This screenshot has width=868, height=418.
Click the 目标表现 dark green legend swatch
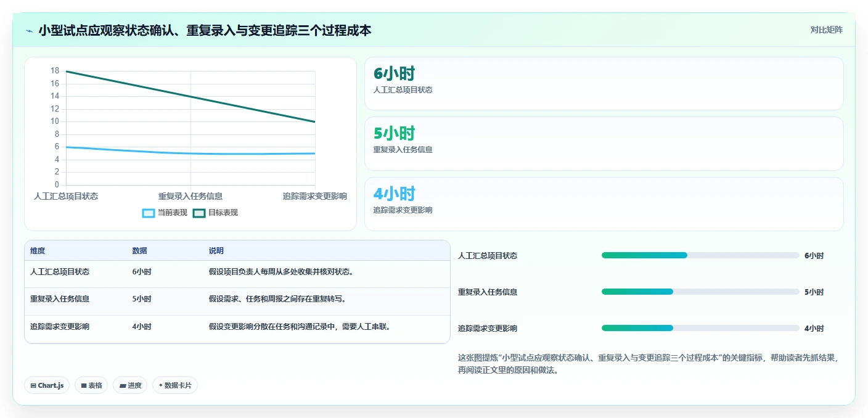[199, 213]
